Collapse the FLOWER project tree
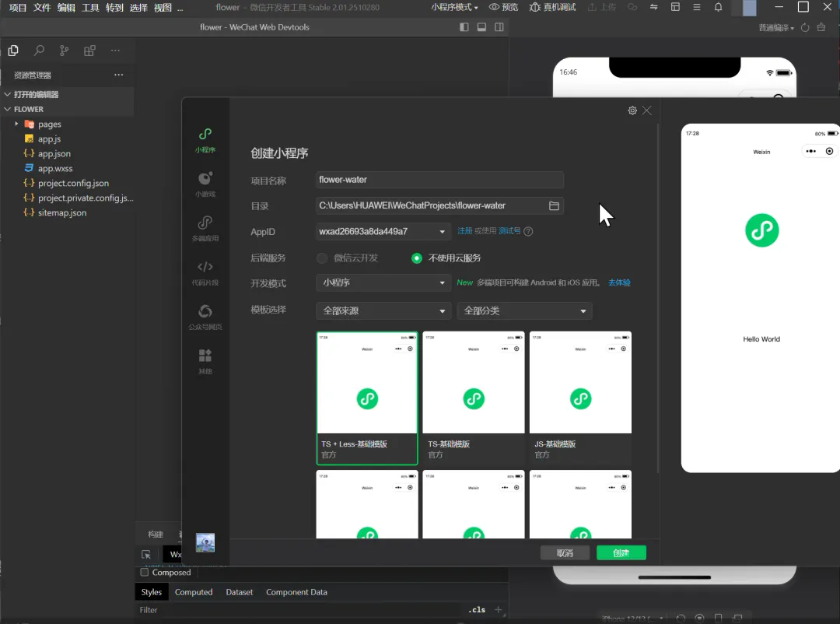The height and width of the screenshot is (624, 840). (8, 110)
